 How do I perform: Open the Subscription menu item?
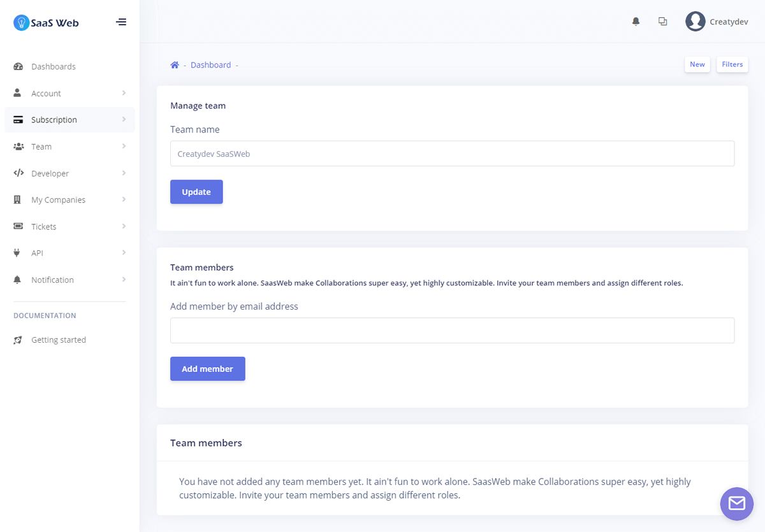(x=54, y=120)
